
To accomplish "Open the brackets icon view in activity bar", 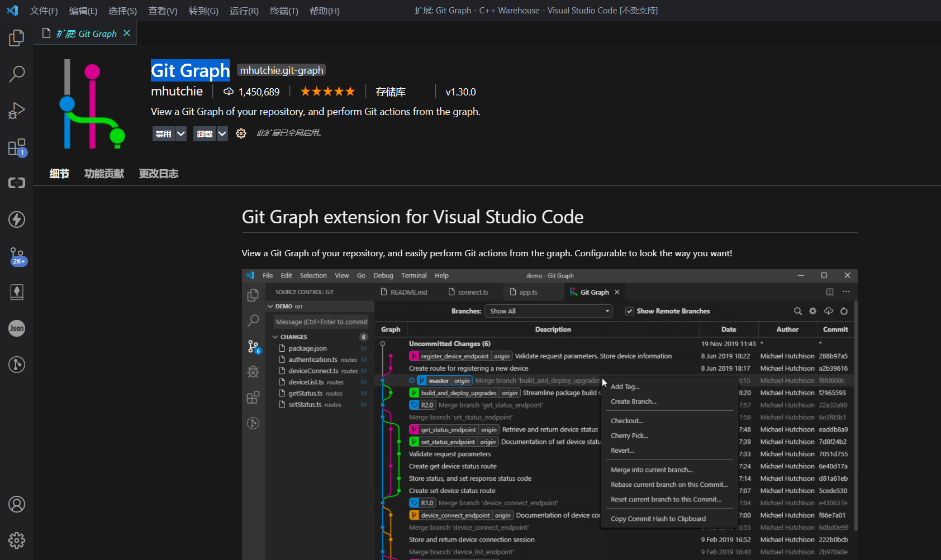I will [x=17, y=183].
